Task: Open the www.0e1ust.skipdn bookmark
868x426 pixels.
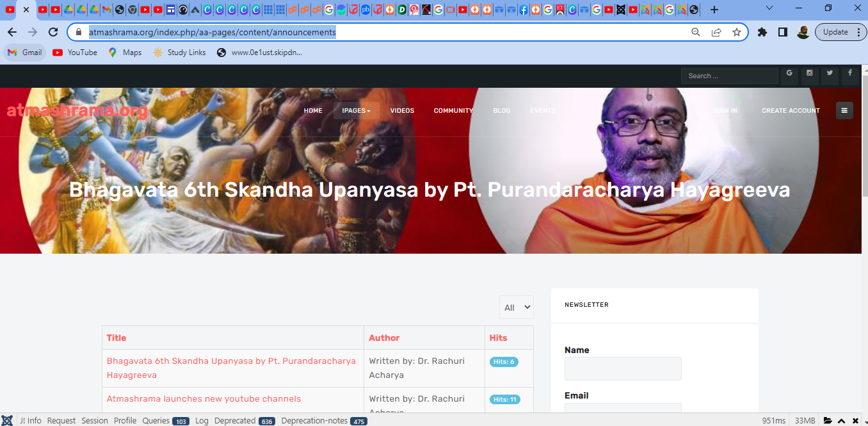Action: point(259,53)
